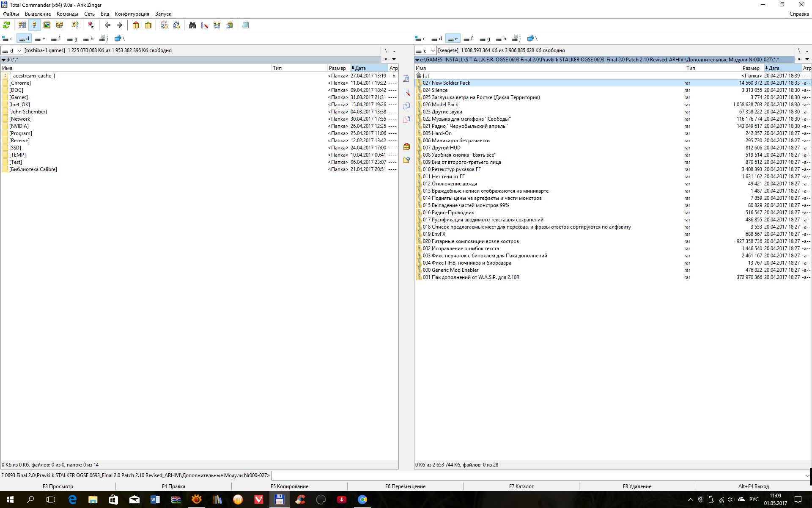Click the Notepad icon in toolbar
Viewport: 812px width, 508px height.
click(245, 25)
